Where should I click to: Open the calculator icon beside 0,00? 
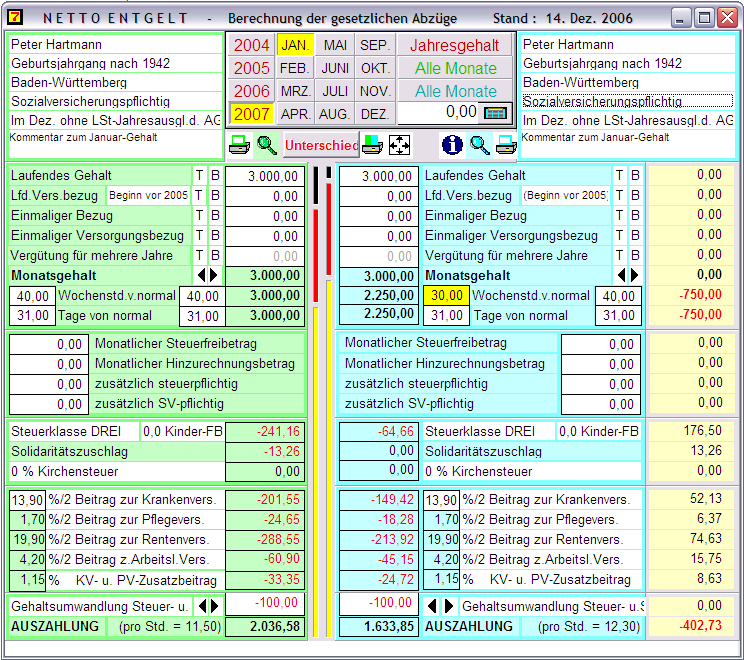[496, 112]
